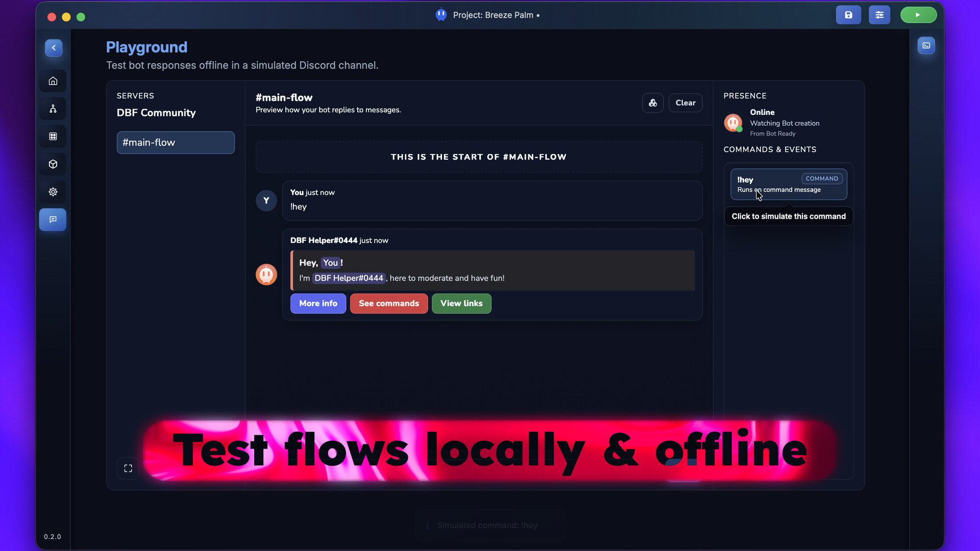This screenshot has width=980, height=551.
Task: Open the sliders configuration icon
Action: coord(879,15)
